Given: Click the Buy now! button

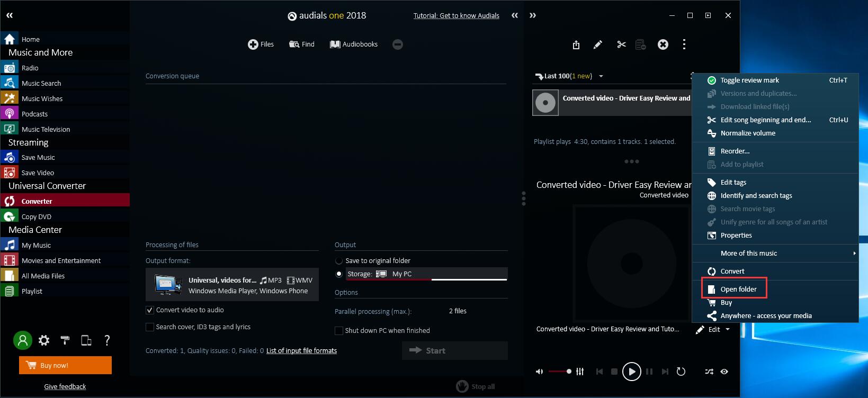Looking at the screenshot, I should click(x=65, y=365).
